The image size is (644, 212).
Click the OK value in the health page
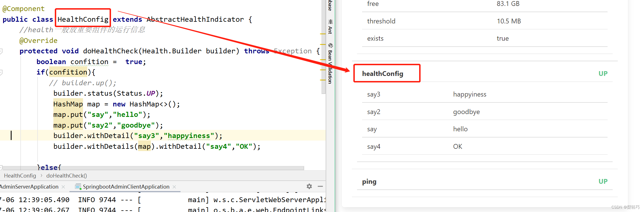click(x=458, y=147)
